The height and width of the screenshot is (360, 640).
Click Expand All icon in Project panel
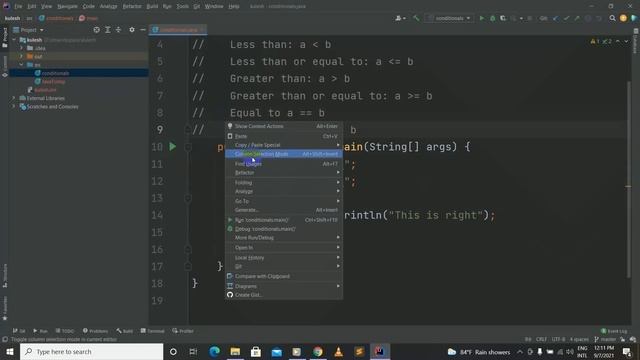coord(108,30)
